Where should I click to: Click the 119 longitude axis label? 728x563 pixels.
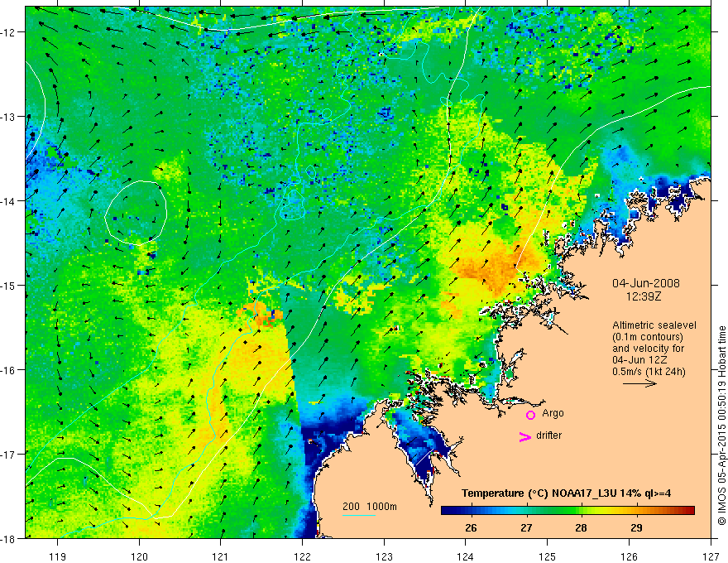(58, 556)
